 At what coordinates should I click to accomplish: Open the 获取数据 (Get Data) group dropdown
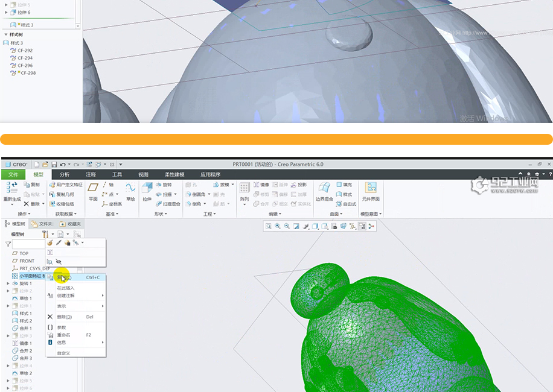(x=66, y=213)
